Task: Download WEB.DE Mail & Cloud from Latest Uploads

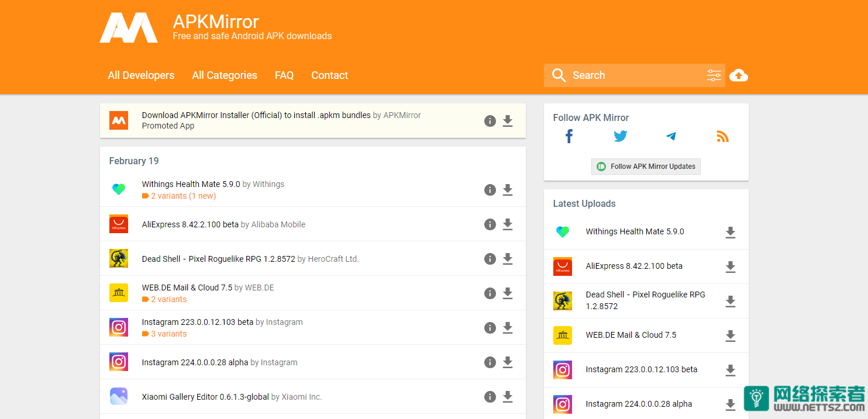Action: click(x=730, y=336)
